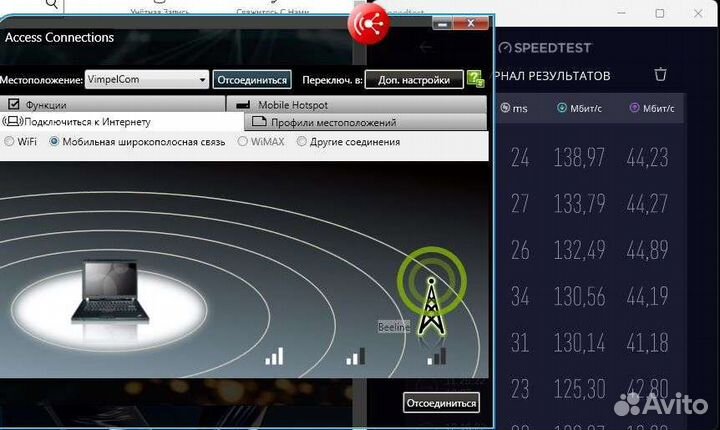The width and height of the screenshot is (720, 430).
Task: Click the red share icon
Action: 367,25
